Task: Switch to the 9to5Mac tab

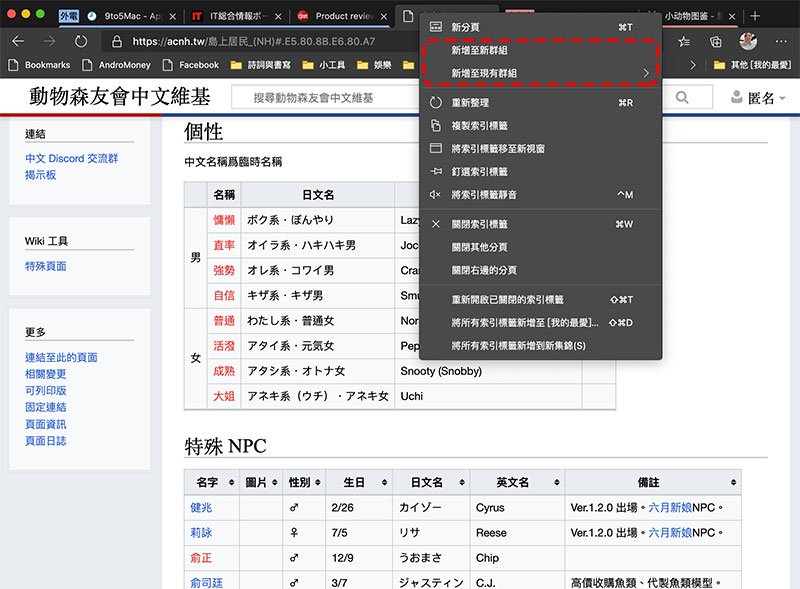Action: 125,16
